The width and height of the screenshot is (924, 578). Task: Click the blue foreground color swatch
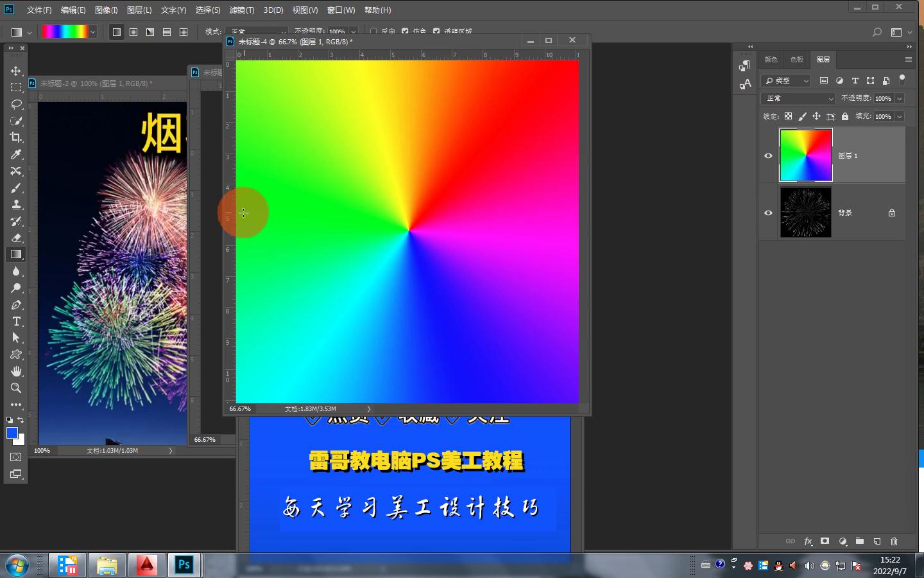[12, 433]
